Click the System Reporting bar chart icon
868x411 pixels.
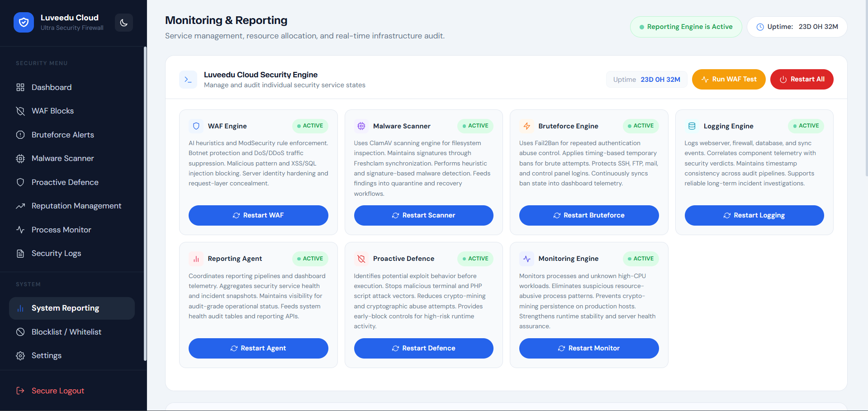point(20,308)
